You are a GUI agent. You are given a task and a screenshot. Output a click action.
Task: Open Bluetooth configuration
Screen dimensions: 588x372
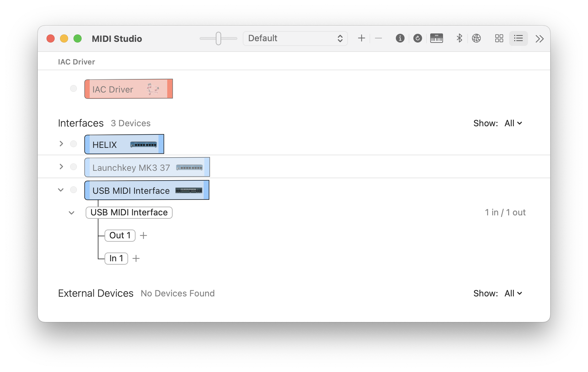(459, 38)
